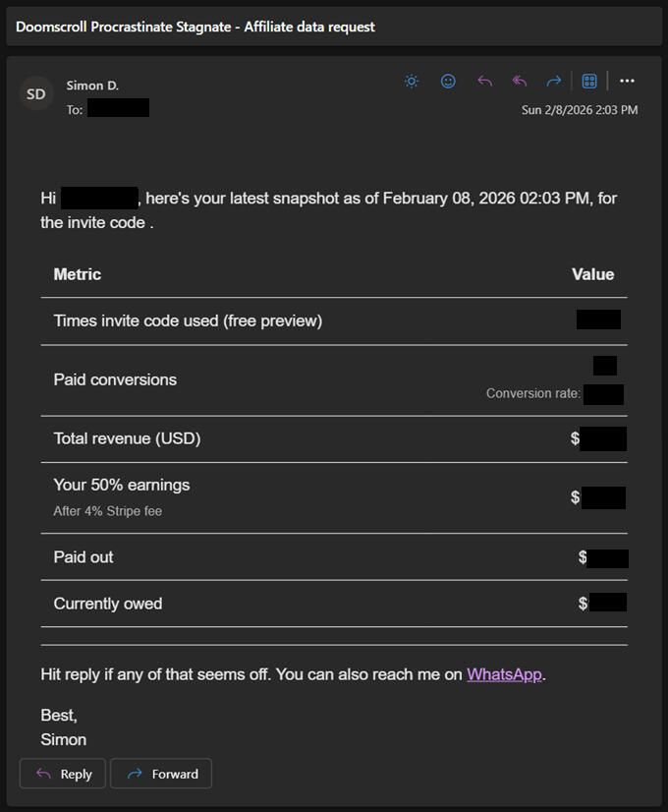Click the Value column header
668x812 pixels.
[x=592, y=274]
